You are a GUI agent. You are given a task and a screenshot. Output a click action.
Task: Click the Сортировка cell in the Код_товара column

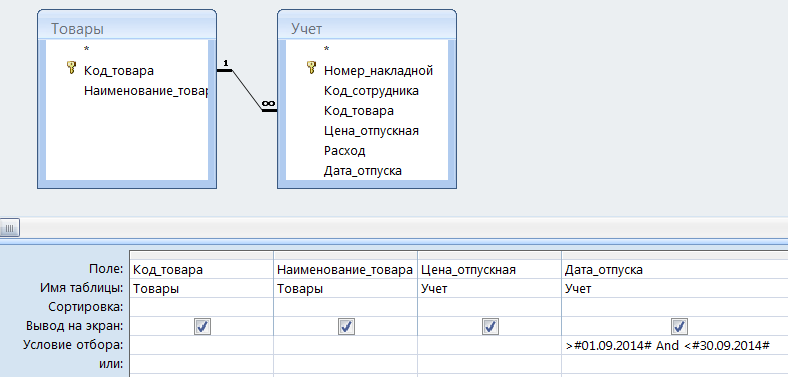coord(202,307)
